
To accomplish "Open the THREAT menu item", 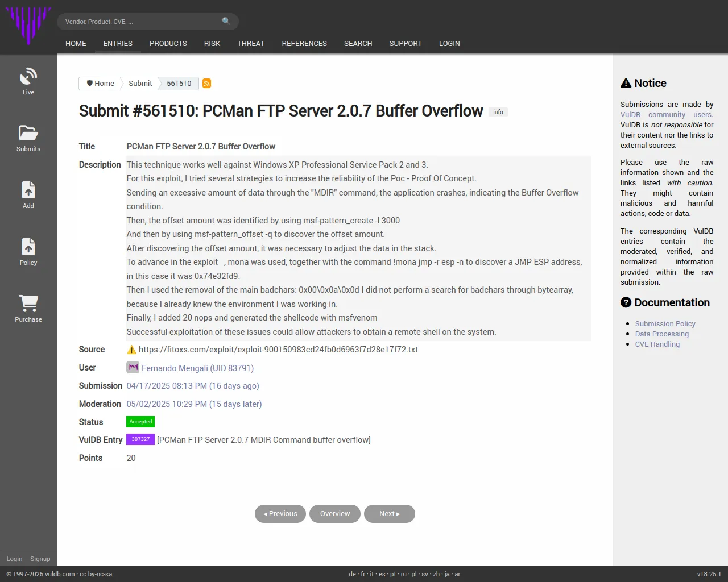I will tap(251, 44).
